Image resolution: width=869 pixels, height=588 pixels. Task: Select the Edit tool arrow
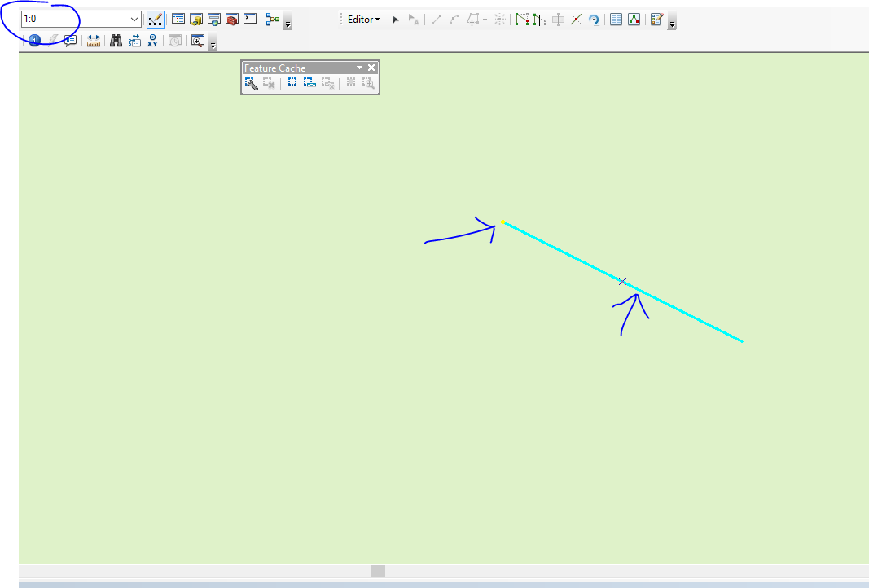[396, 20]
